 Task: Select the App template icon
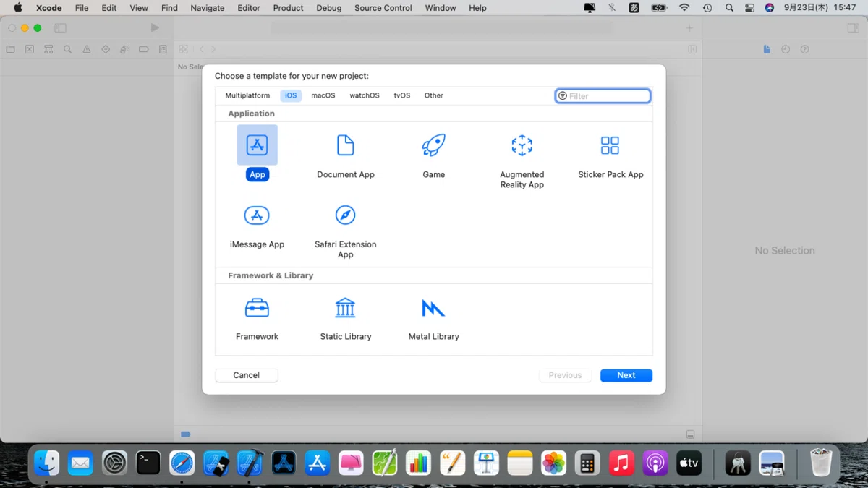tap(257, 145)
